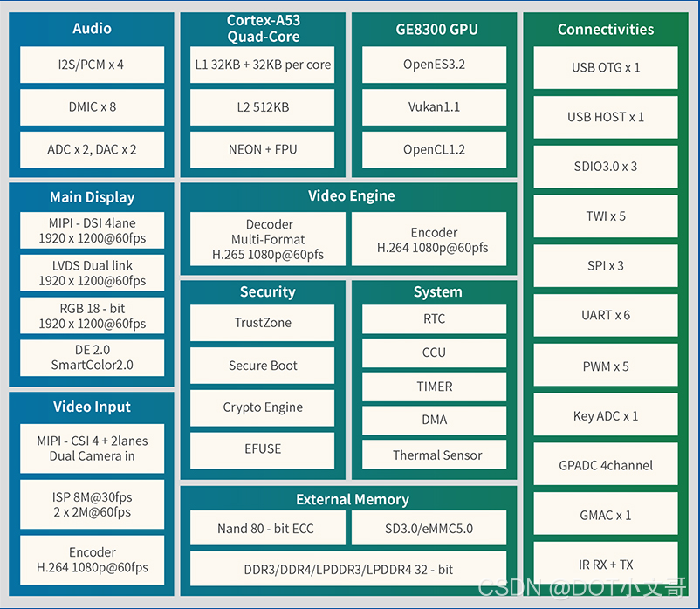This screenshot has height=609, width=700.
Task: Select the CCU block
Action: click(x=434, y=352)
